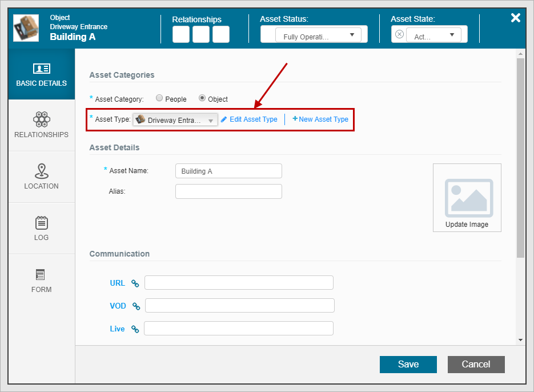Click the clear icon in Asset State
Viewport: 534px width, 392px height.
point(399,34)
